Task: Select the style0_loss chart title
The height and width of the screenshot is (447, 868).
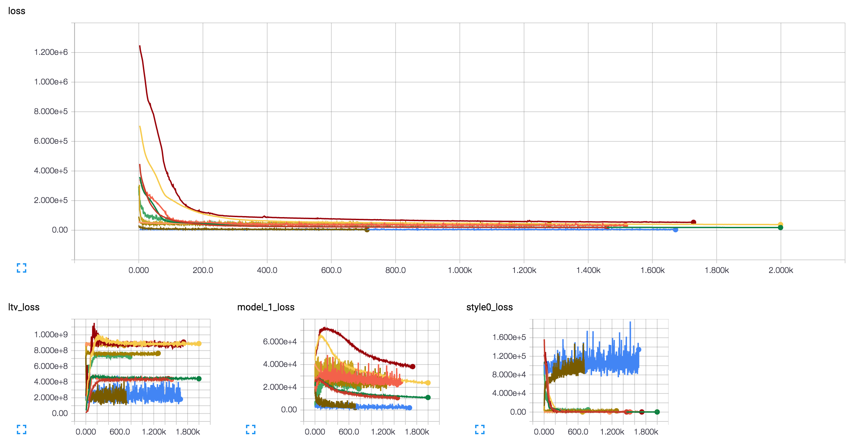Action: [x=490, y=307]
